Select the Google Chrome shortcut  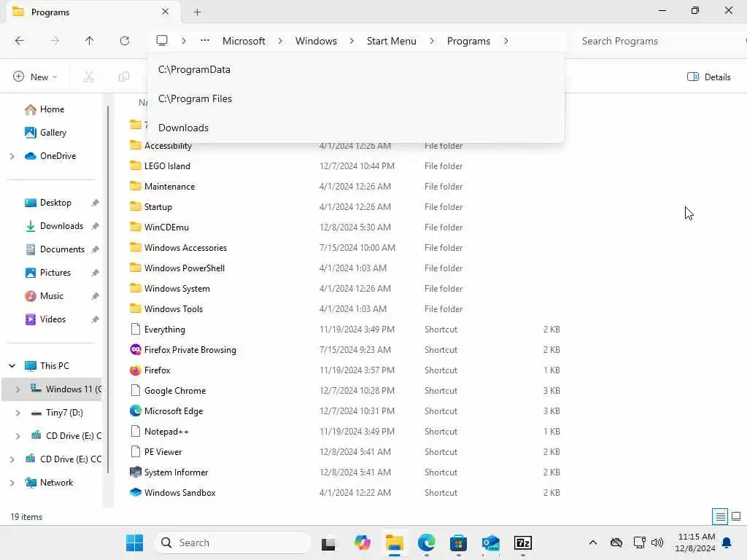[175, 391]
